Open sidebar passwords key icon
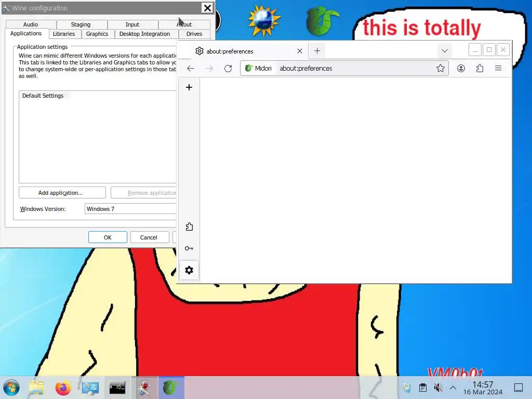This screenshot has width=532, height=399. [x=189, y=248]
